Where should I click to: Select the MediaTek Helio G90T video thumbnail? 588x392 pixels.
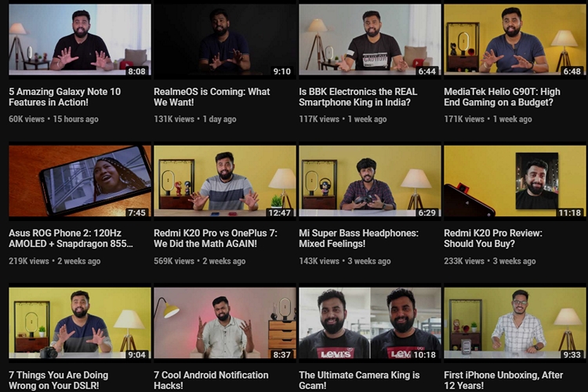coord(514,39)
